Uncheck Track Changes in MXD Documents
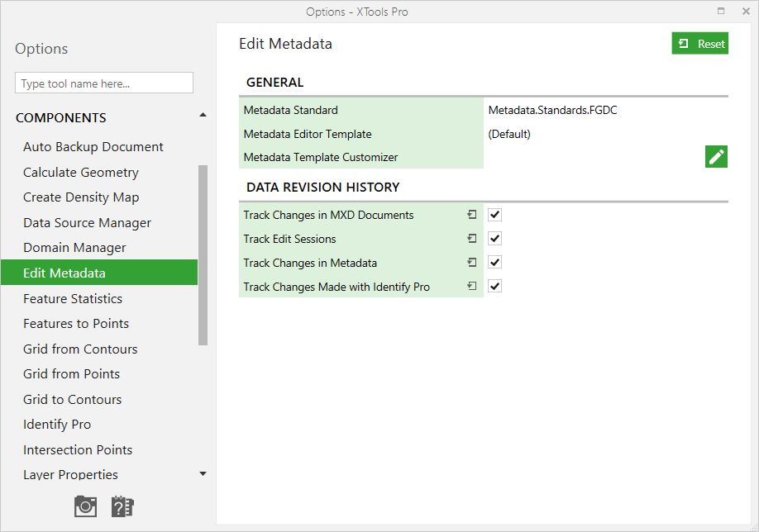759x532 pixels. (494, 215)
